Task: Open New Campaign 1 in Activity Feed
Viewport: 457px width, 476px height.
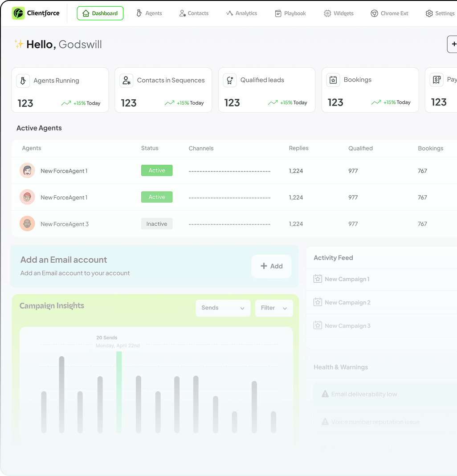Action: point(347,279)
